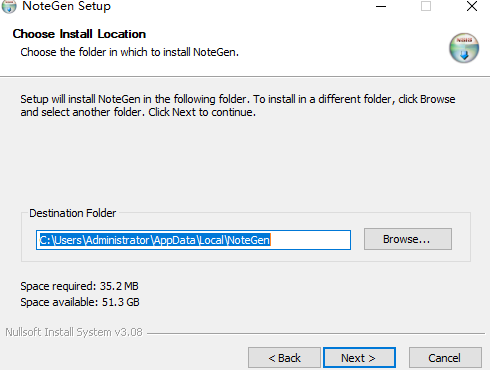This screenshot has height=370, width=490.
Task: Click the 'Destination Folder' group label
Action: [x=73, y=213]
